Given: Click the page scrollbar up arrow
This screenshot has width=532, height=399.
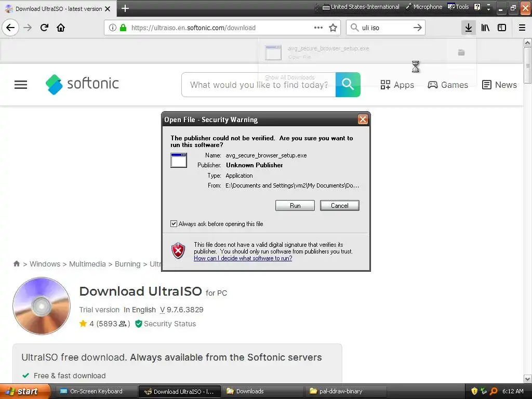Looking at the screenshot, I should coord(528,43).
